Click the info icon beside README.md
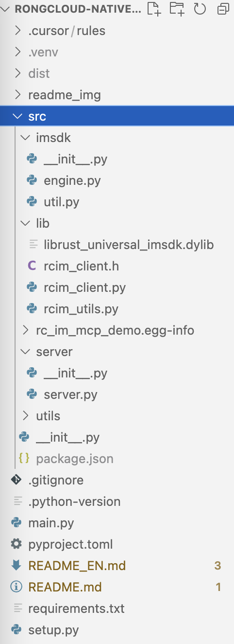This screenshot has width=234, height=644. [x=17, y=587]
